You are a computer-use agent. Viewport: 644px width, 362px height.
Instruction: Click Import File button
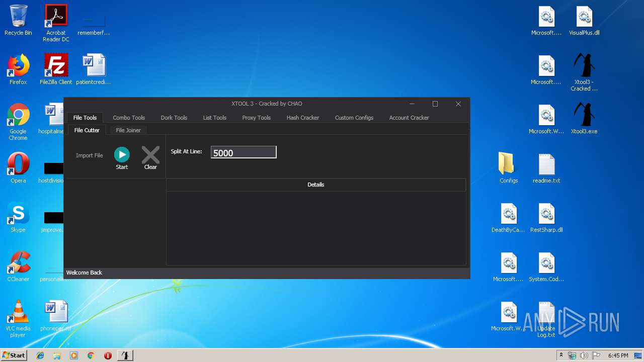click(x=89, y=155)
